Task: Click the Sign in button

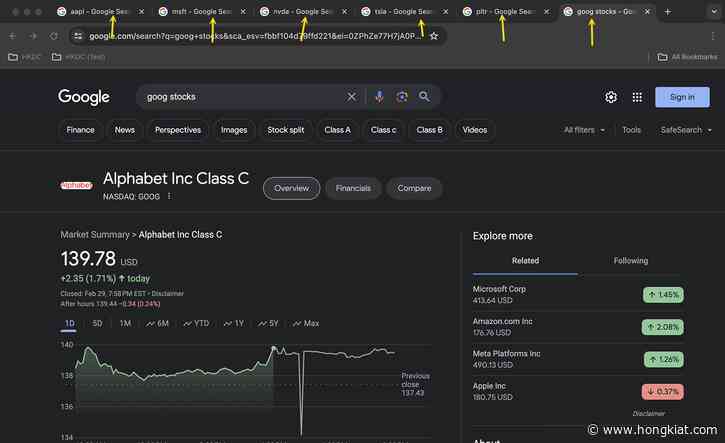Action: [682, 97]
